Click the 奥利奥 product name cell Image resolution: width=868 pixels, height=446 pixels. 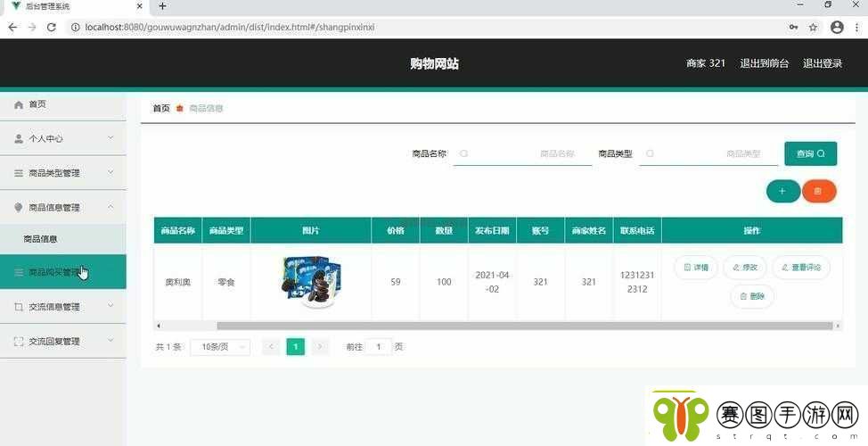click(x=177, y=282)
